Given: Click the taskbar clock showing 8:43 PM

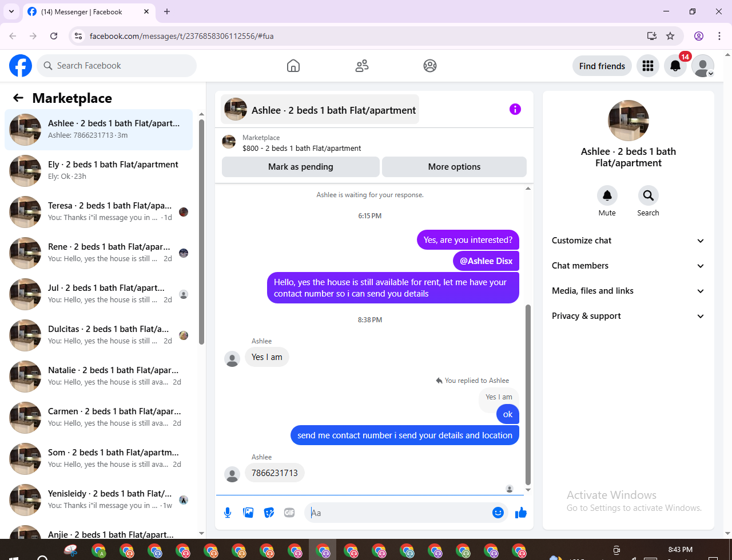Looking at the screenshot, I should coord(680,550).
